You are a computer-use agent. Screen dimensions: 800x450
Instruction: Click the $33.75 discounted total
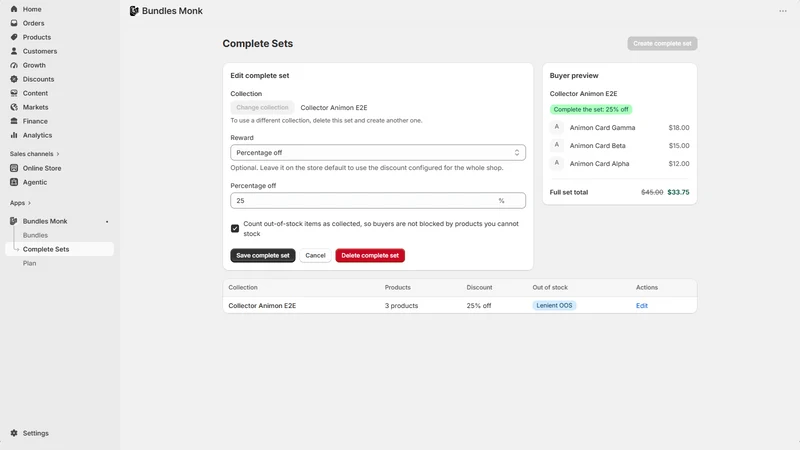(678, 192)
